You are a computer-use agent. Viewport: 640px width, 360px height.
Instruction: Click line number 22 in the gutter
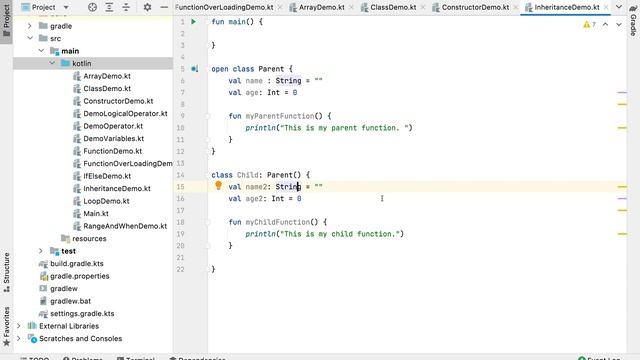180,269
